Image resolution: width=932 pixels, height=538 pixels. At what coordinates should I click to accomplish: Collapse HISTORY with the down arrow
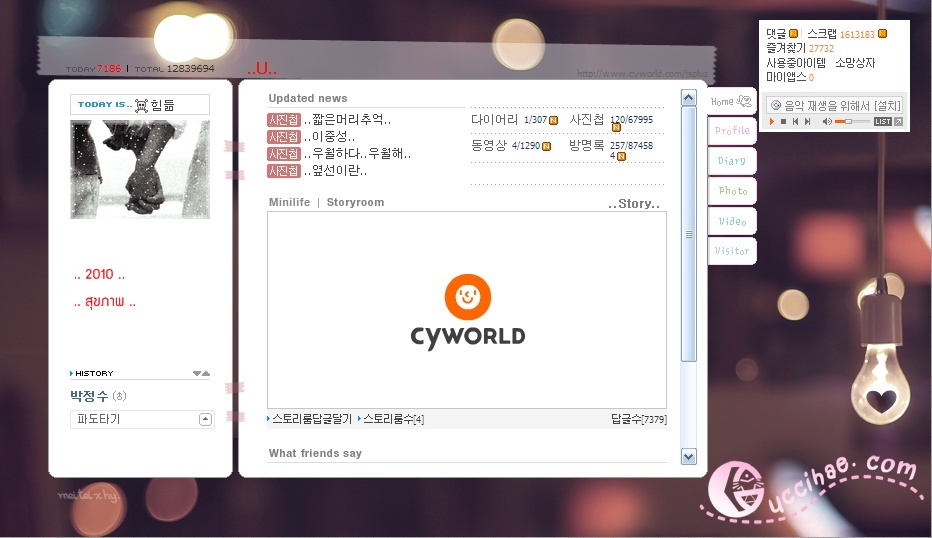[197, 373]
